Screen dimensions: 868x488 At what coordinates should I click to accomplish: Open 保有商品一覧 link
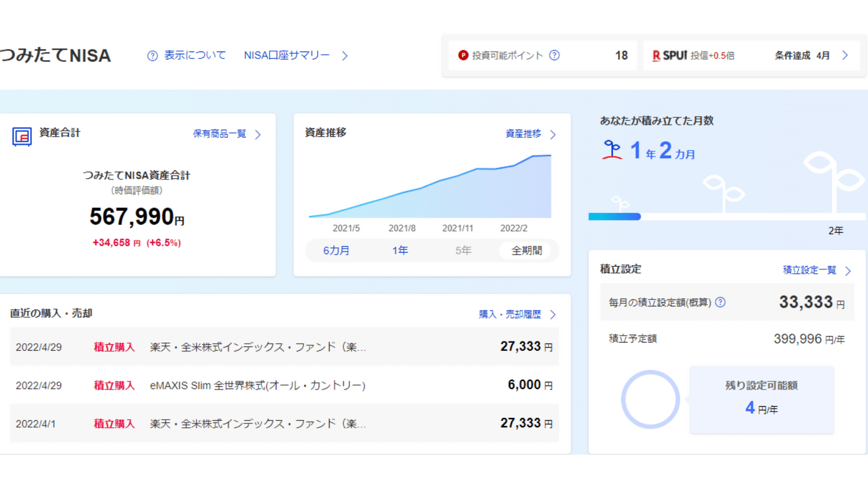coord(219,134)
